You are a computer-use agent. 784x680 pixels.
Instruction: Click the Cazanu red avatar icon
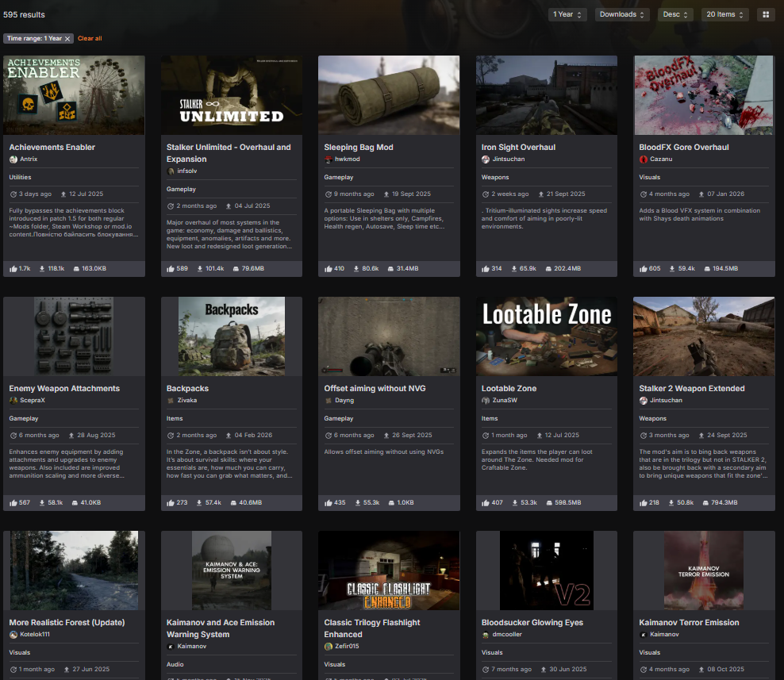[644, 159]
